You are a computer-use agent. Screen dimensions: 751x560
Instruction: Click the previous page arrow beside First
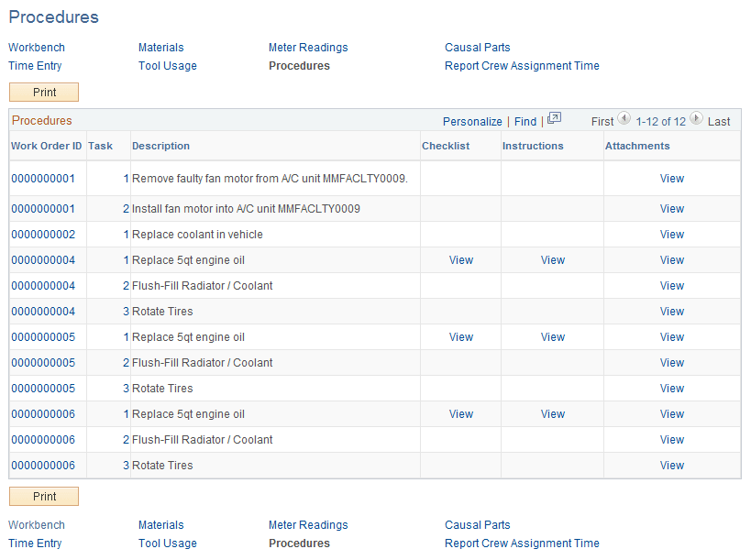(624, 118)
